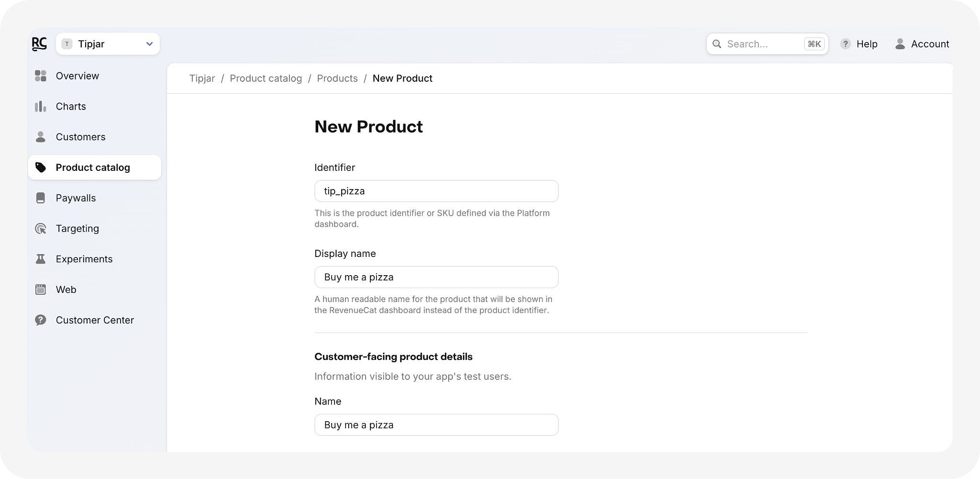The image size is (980, 479).
Task: Click the Targeting cursor icon
Action: click(41, 229)
